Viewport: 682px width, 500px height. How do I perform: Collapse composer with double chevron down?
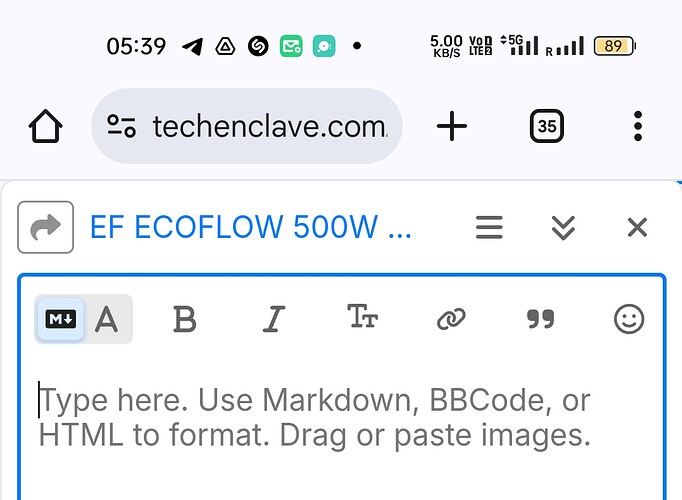[x=563, y=227]
